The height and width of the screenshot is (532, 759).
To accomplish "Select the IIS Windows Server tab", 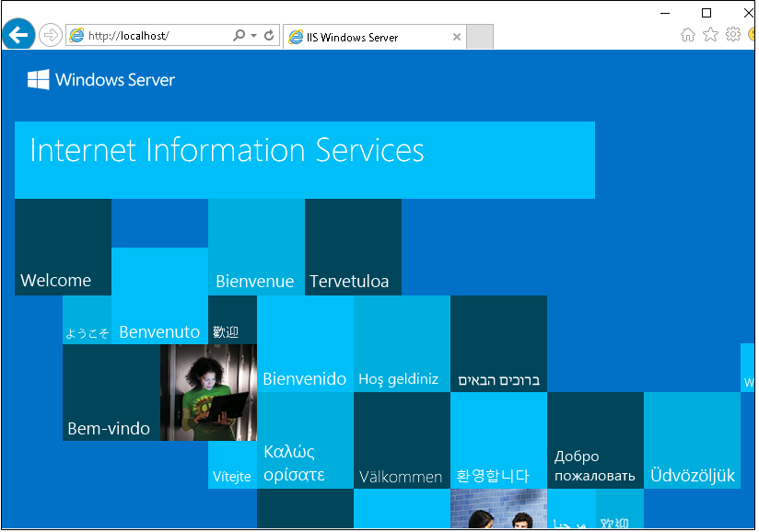I will [368, 37].
